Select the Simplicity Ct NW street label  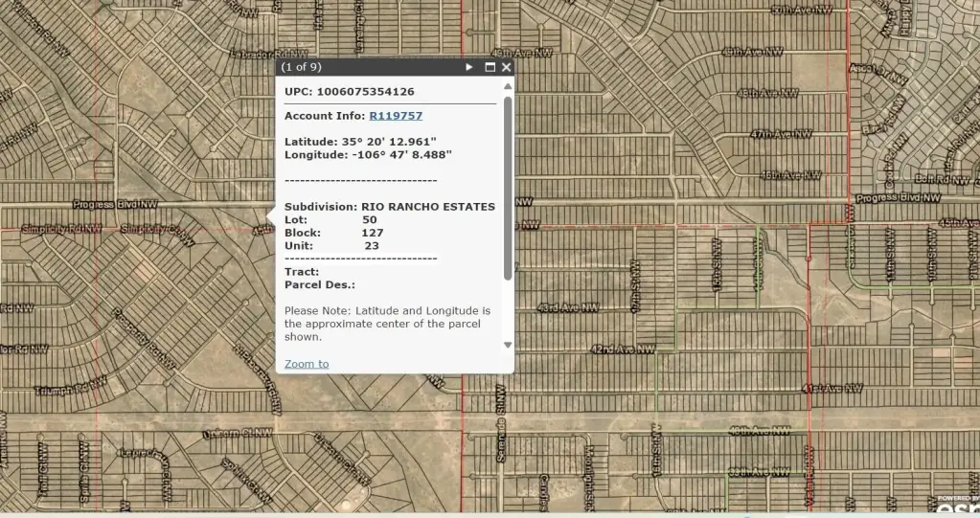(150, 229)
